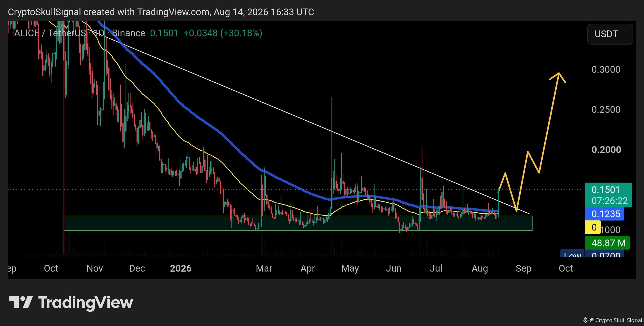Click the USDT currency button

coord(610,34)
